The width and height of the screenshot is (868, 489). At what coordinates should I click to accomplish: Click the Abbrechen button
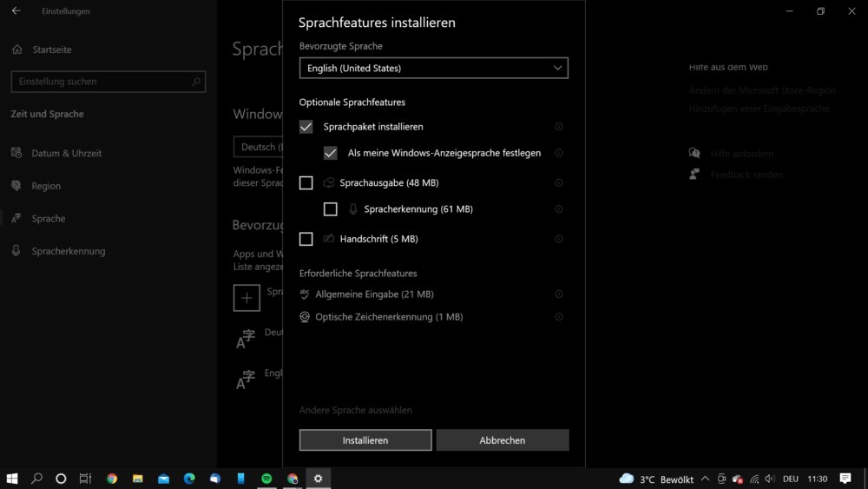(x=503, y=440)
